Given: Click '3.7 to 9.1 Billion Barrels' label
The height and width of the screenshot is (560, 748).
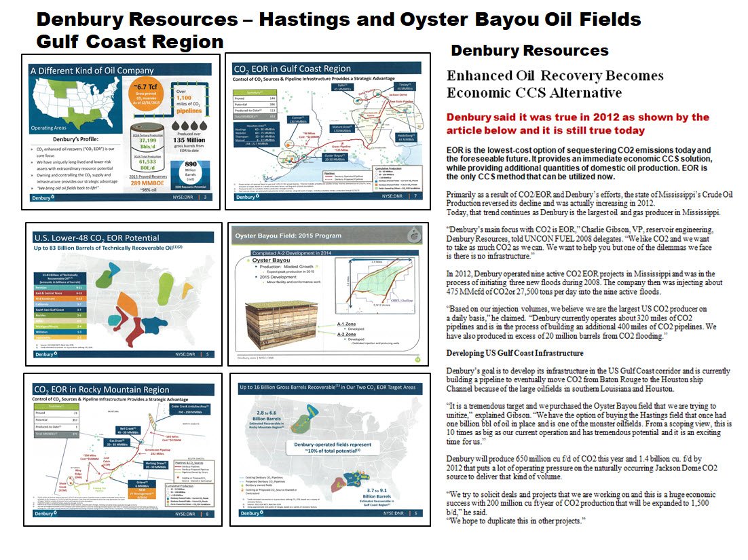Looking at the screenshot, I should (377, 493).
